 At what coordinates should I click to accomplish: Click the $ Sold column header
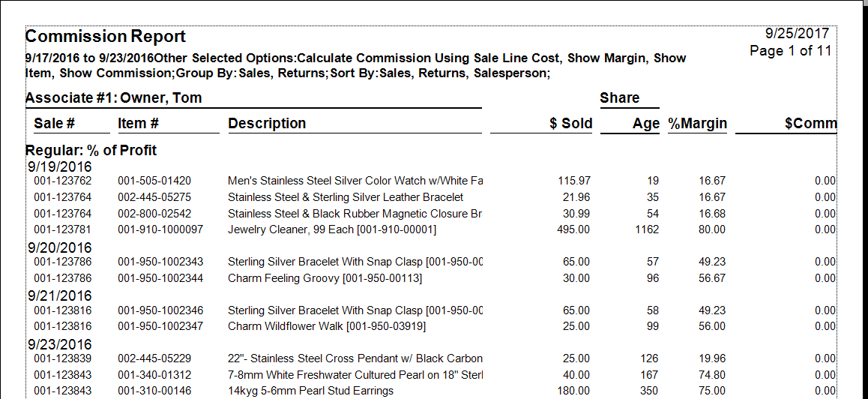(570, 124)
